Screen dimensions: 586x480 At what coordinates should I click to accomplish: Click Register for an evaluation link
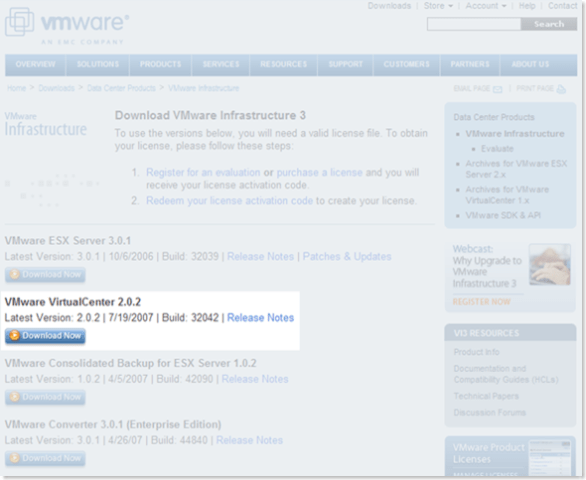203,172
